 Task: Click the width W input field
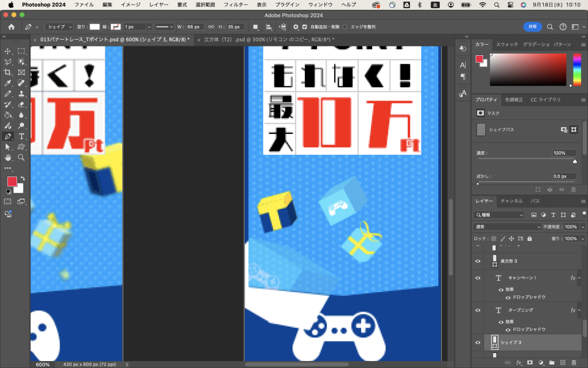pos(195,27)
